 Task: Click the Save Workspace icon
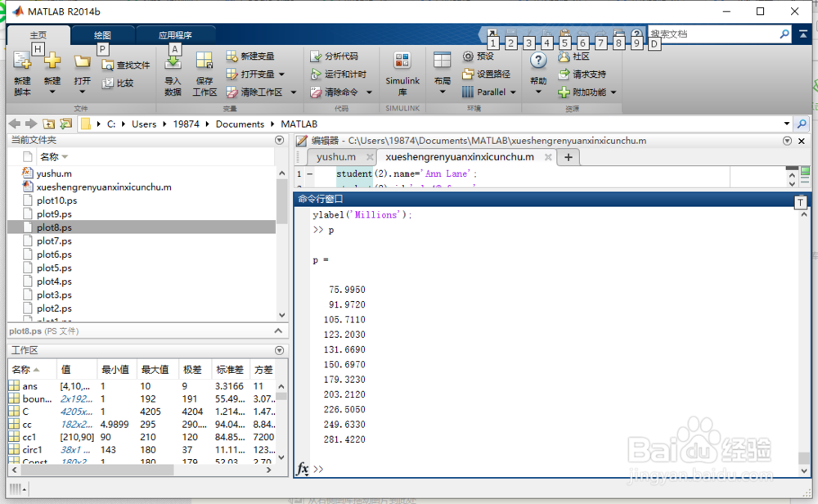click(x=204, y=61)
